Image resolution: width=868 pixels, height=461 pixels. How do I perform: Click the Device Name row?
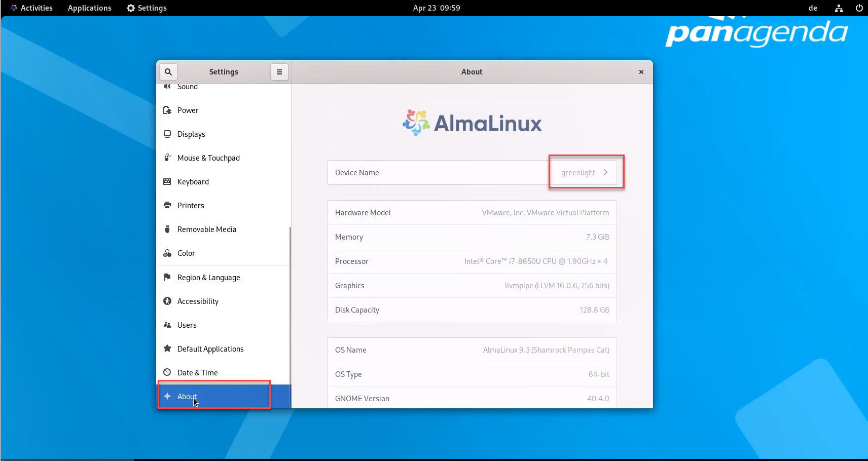pos(436,173)
